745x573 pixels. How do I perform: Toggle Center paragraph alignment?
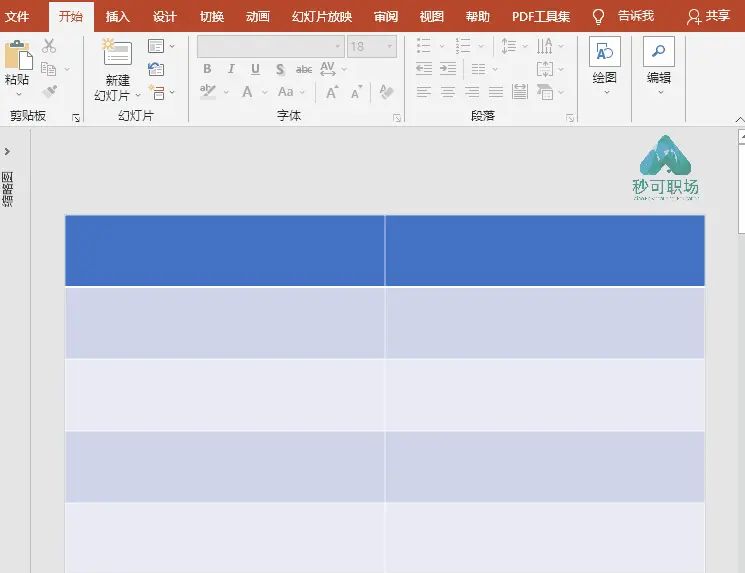tap(448, 91)
